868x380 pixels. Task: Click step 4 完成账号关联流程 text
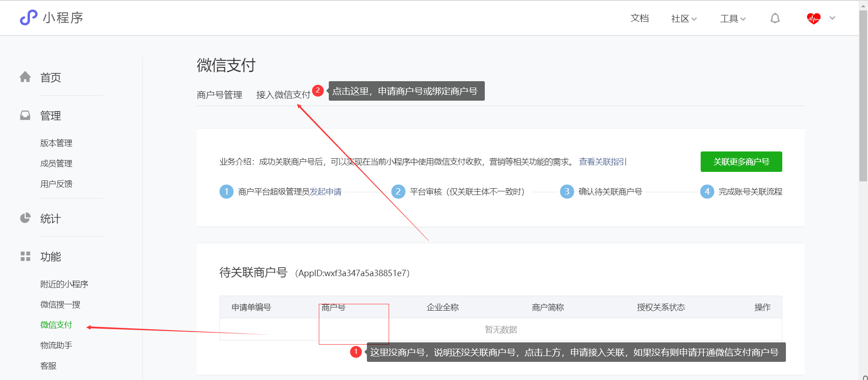click(x=751, y=191)
